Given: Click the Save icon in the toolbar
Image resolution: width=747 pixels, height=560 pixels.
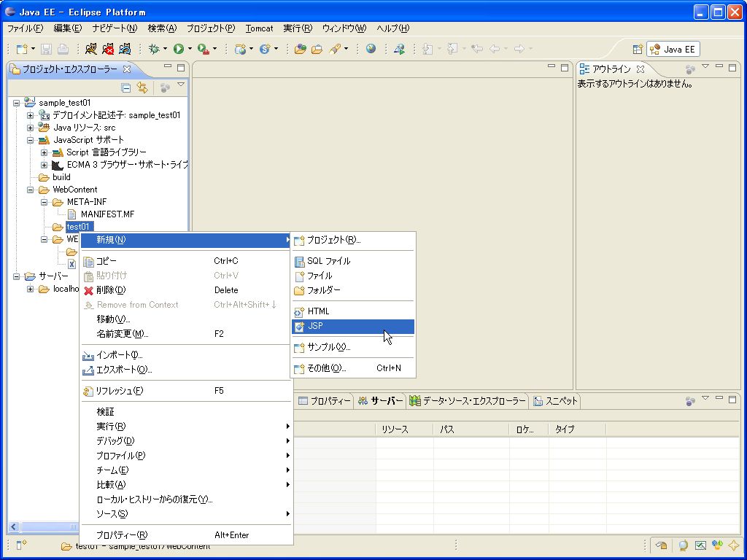Looking at the screenshot, I should pos(46,49).
